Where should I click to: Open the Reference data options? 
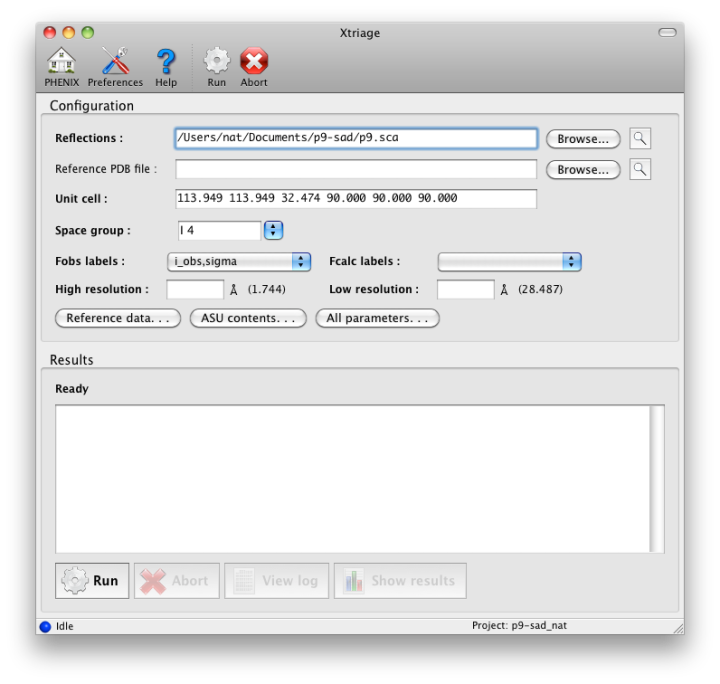click(x=118, y=319)
